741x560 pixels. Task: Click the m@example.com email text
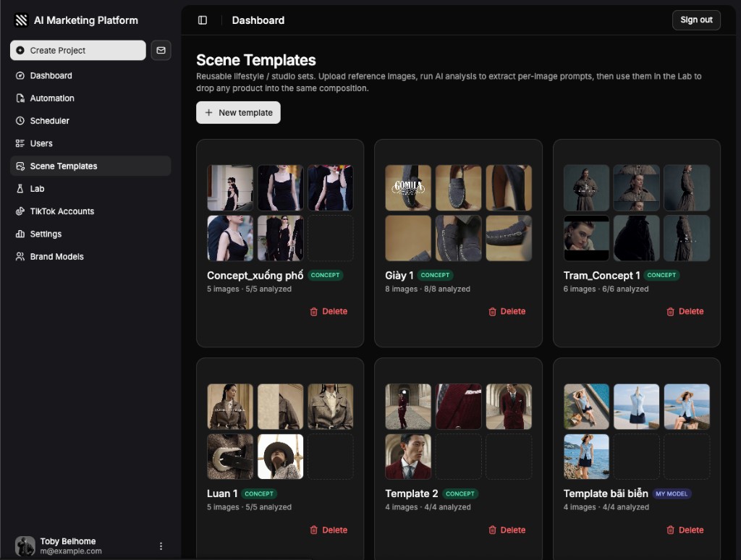(x=71, y=551)
